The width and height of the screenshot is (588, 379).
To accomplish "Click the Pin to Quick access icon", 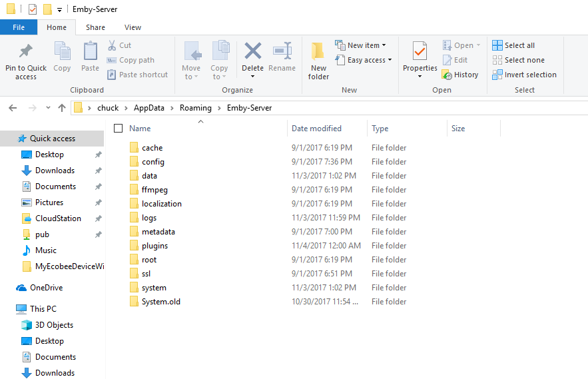I will pos(26,51).
